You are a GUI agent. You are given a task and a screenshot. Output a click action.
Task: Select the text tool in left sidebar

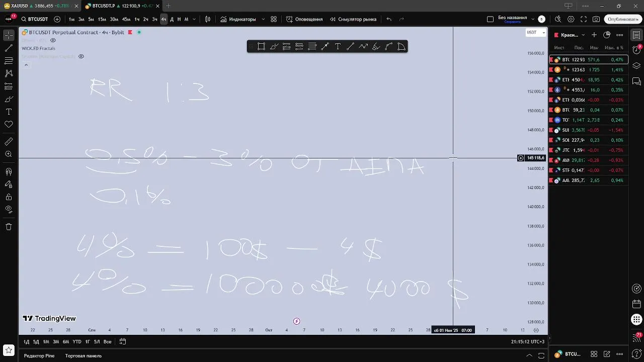[9, 112]
